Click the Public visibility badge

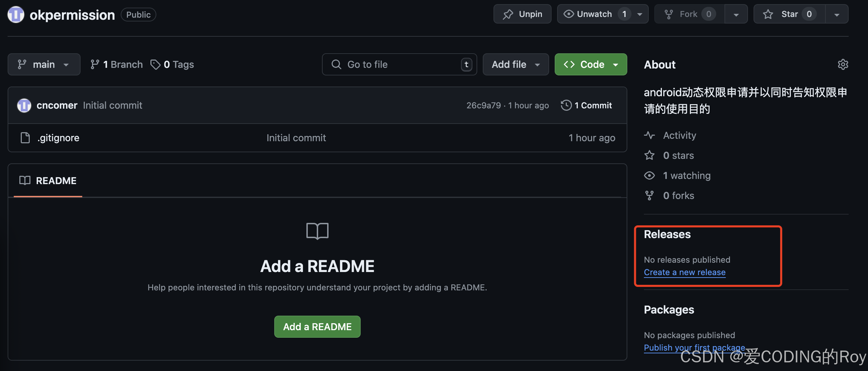(138, 15)
